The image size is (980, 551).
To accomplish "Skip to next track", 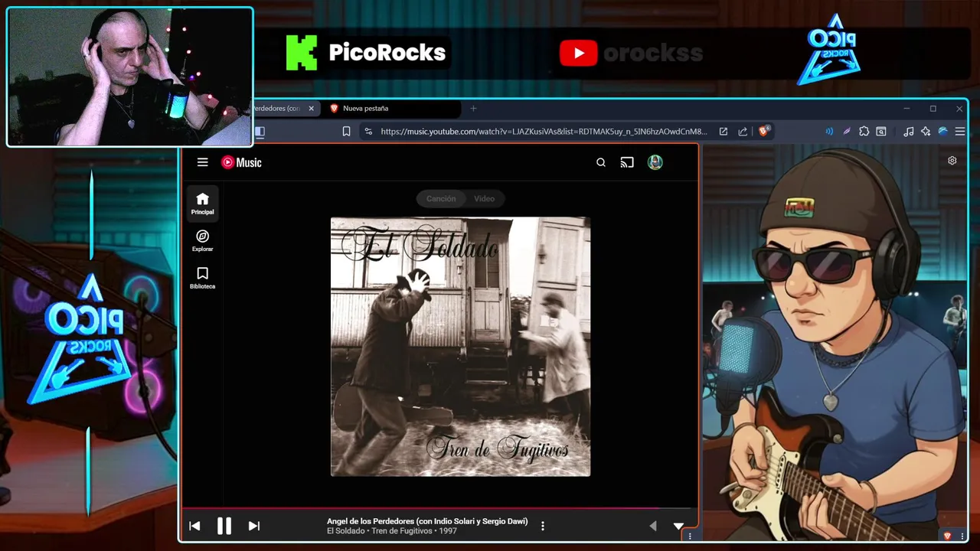I will [254, 526].
